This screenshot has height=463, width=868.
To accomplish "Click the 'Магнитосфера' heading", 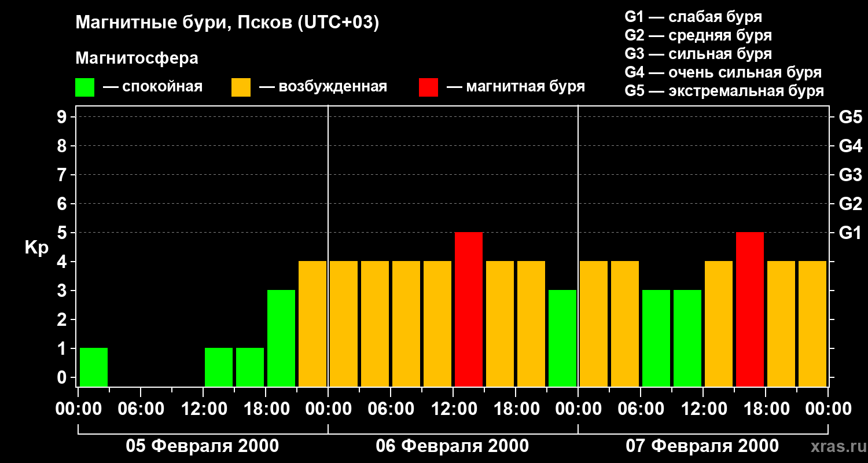I will pos(137,58).
